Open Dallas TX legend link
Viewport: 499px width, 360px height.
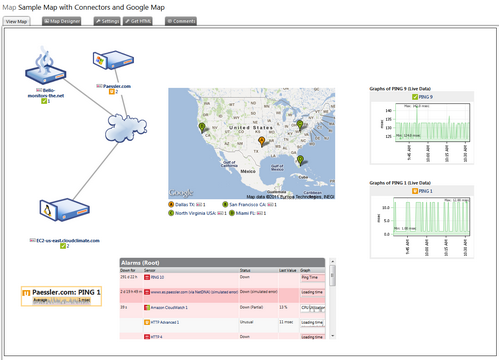pyautogui.click(x=185, y=205)
